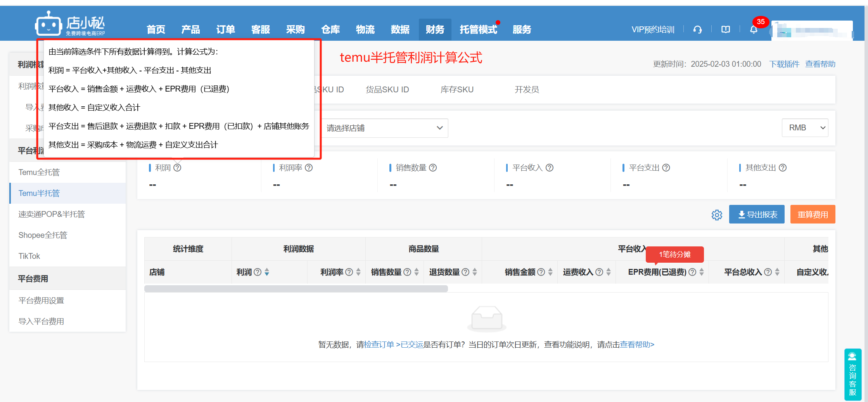Sort table by EPR费用(已退费) column arrows
Screen dimensions: 868x402
pyautogui.click(x=702, y=272)
